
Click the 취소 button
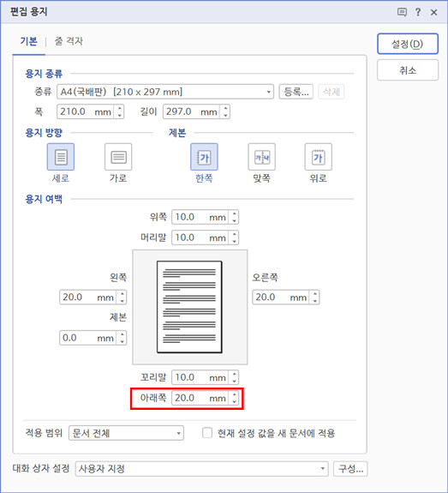click(408, 70)
